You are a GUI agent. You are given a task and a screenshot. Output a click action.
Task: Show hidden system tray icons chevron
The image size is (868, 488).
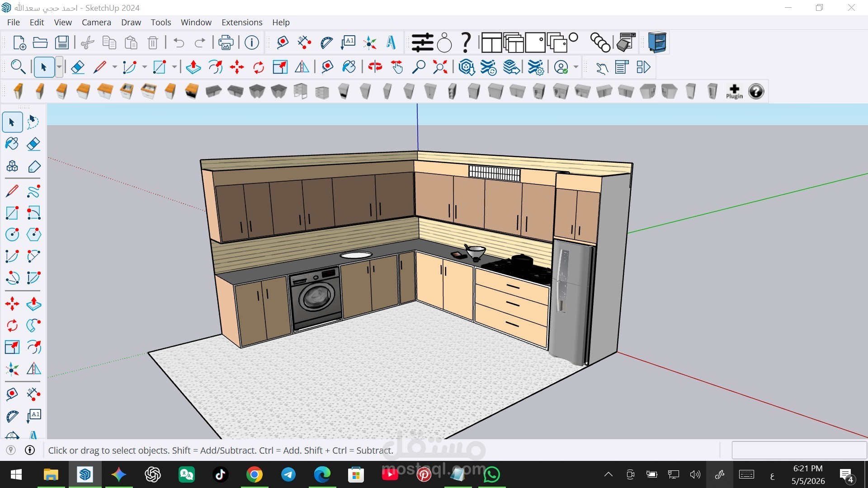coord(609,474)
